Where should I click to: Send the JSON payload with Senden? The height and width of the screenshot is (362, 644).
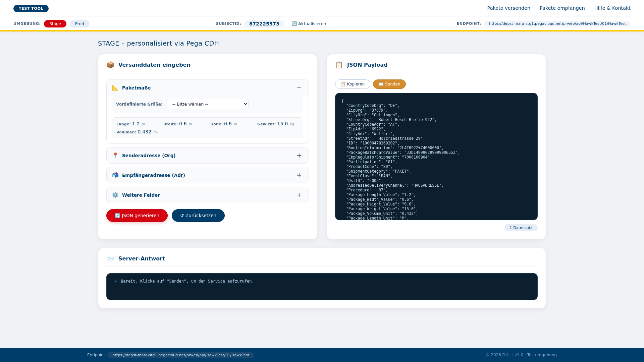point(389,84)
